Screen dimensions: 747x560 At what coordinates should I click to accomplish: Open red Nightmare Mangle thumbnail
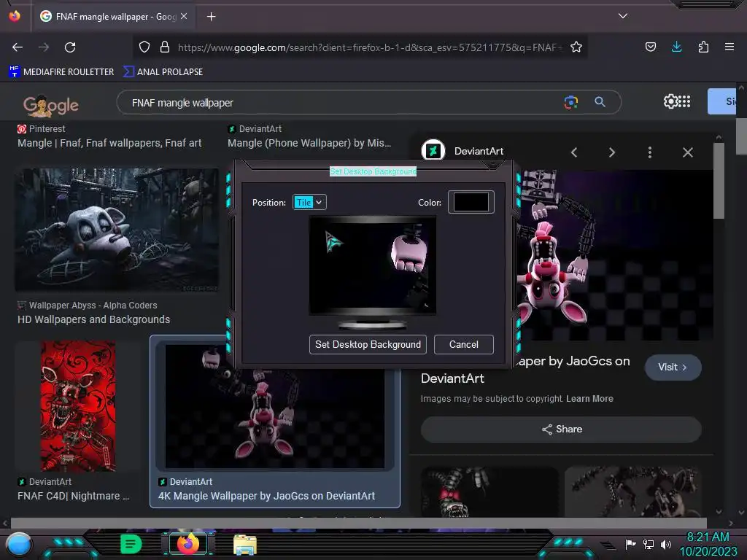(x=78, y=405)
